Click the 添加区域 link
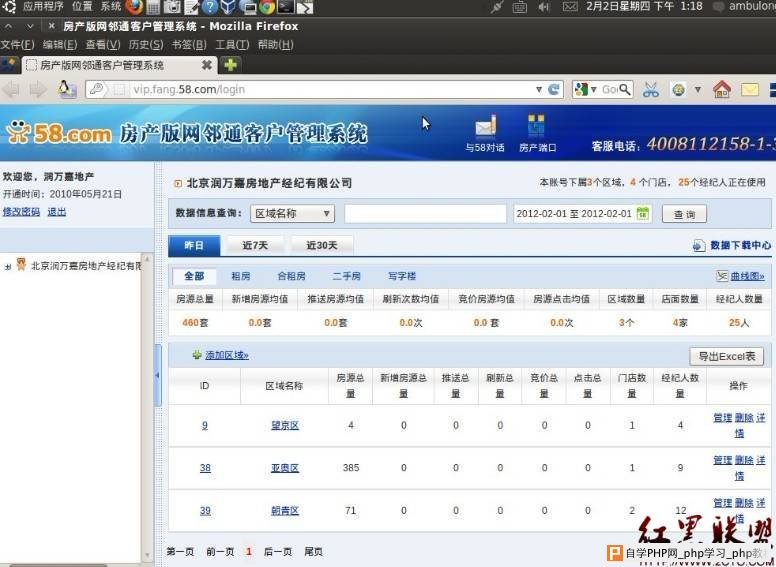776x567 pixels. click(x=227, y=355)
